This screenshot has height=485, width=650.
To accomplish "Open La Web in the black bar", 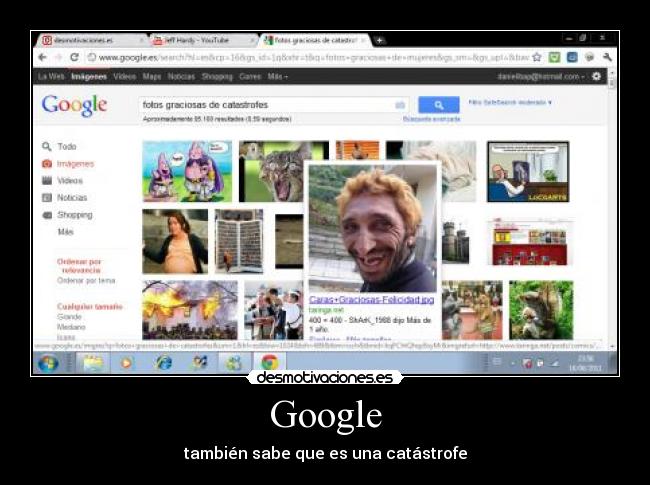I will [51, 76].
